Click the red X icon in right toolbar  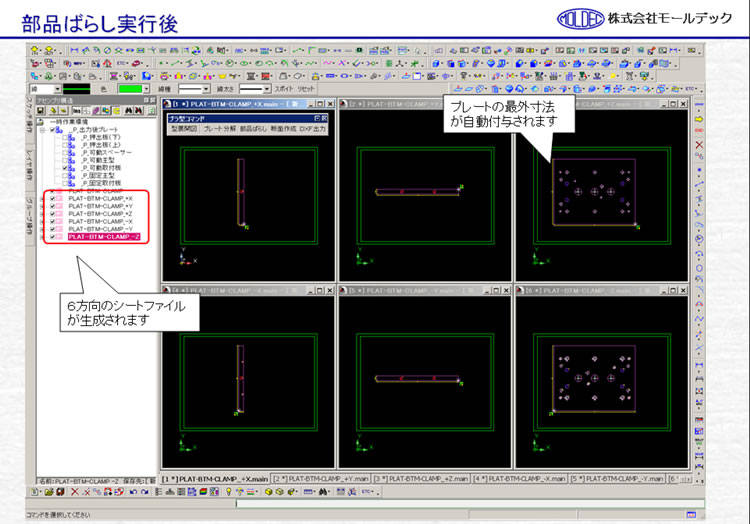(x=698, y=145)
